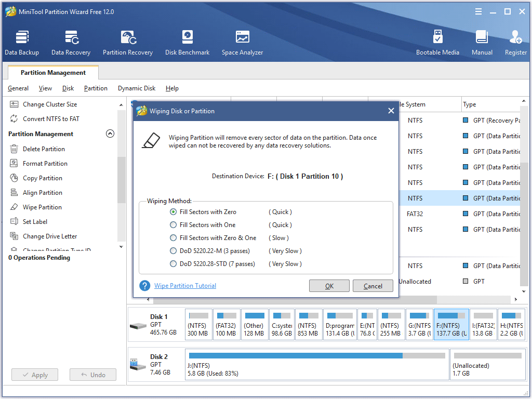
Task: Open the Dynamic Disk menu
Action: tap(137, 88)
